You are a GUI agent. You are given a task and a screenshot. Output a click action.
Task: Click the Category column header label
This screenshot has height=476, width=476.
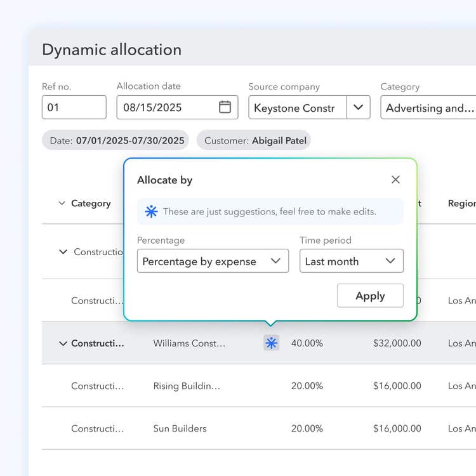(91, 203)
